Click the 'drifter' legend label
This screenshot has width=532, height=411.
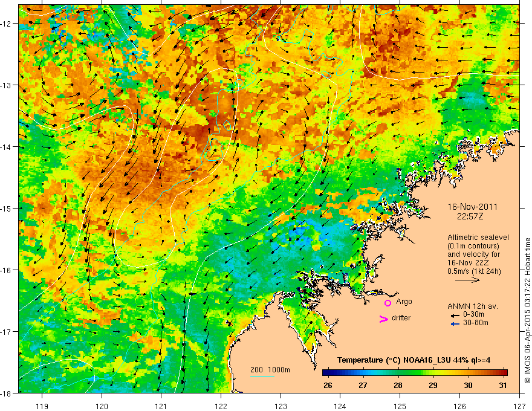[401, 318]
